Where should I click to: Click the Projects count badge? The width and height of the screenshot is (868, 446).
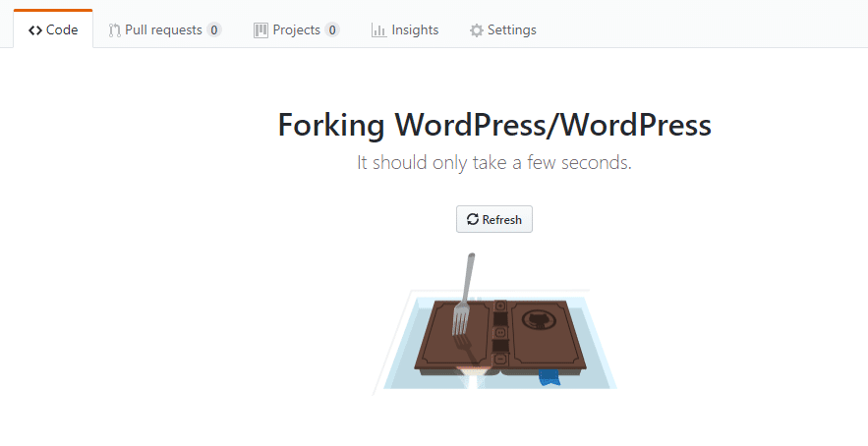[x=332, y=30]
